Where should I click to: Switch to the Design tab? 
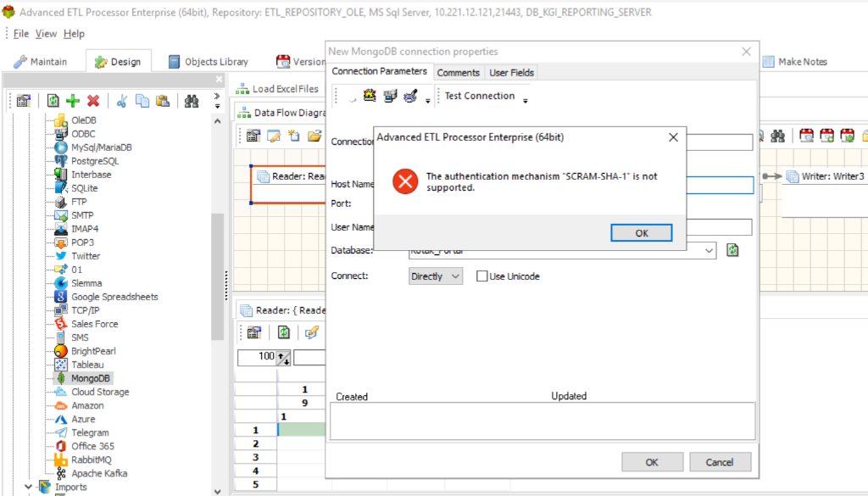(118, 61)
